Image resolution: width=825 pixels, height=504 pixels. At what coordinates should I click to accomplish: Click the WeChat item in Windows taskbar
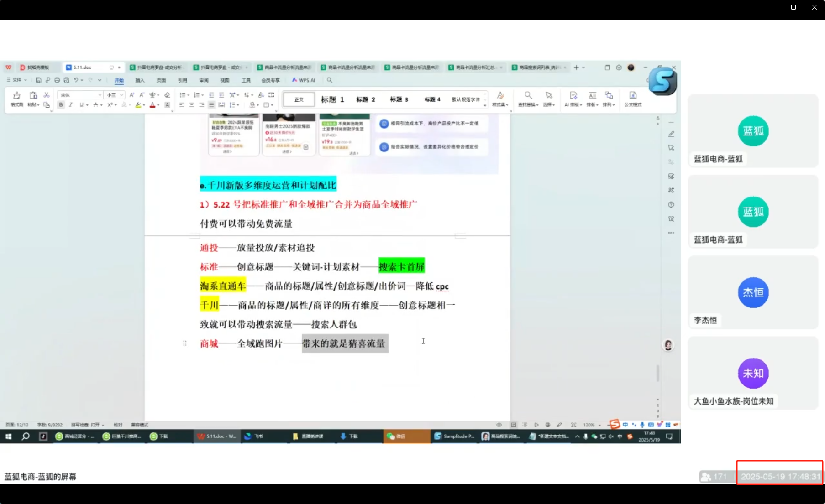click(x=397, y=436)
